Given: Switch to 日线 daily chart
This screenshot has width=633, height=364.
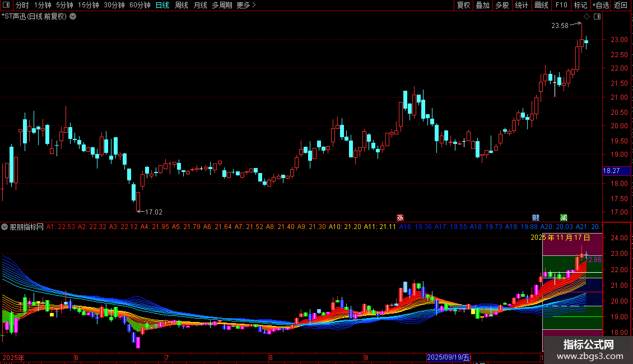Looking at the screenshot, I should tap(162, 5).
